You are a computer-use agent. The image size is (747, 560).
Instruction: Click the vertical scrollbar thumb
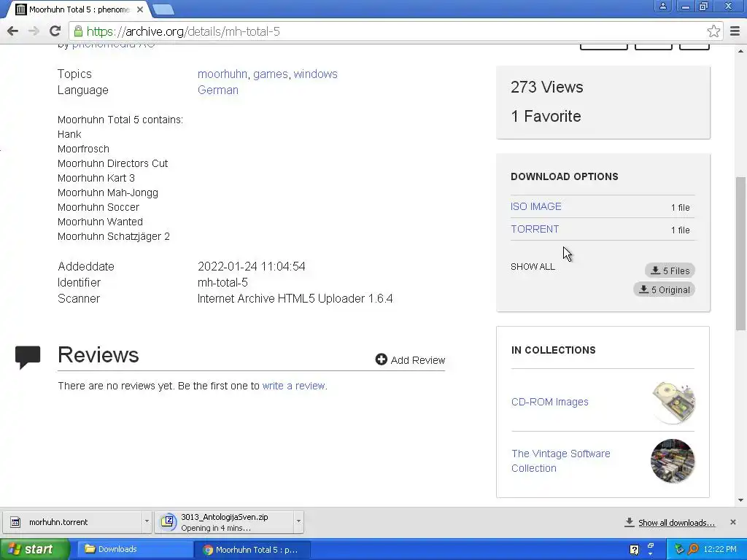[740, 253]
